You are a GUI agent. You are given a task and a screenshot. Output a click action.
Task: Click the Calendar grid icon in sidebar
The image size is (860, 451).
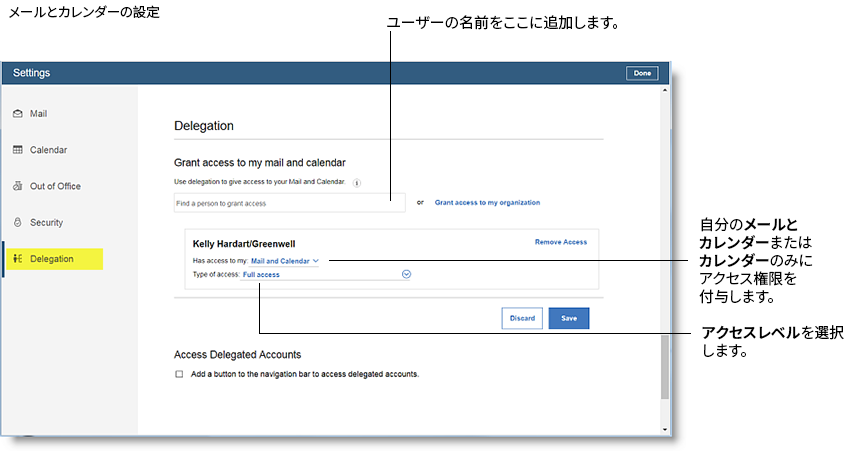(x=18, y=150)
